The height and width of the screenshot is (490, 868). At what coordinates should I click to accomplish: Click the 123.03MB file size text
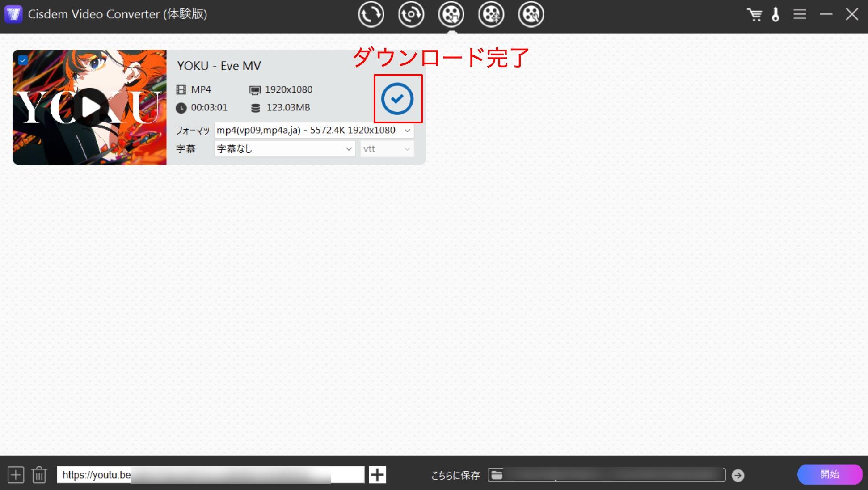click(x=288, y=107)
